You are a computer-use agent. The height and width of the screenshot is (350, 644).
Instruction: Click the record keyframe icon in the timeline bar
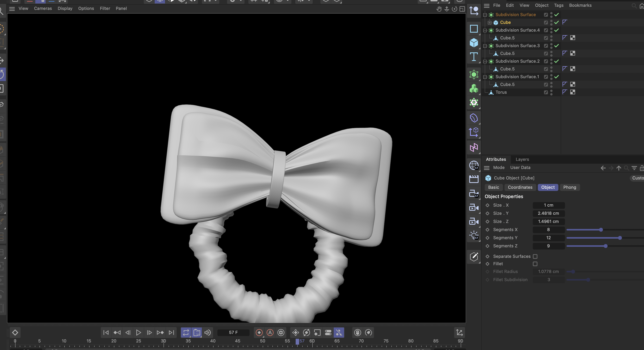[259, 333]
